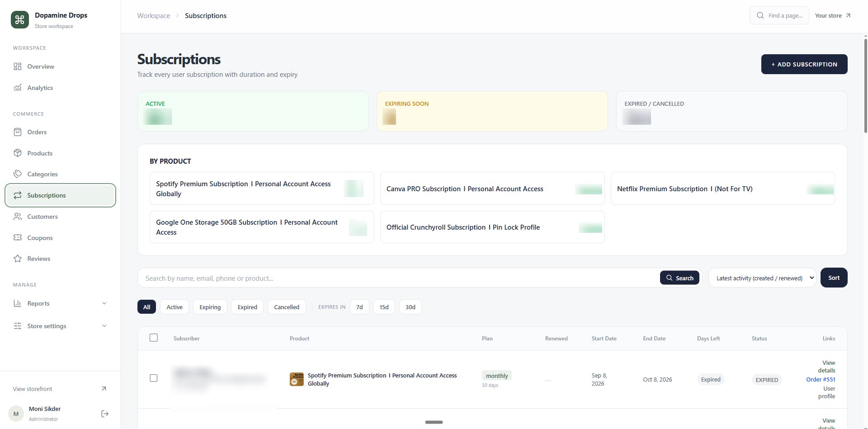Click the Add Subscription button
Viewport: 868px width, 429px height.
click(x=804, y=64)
